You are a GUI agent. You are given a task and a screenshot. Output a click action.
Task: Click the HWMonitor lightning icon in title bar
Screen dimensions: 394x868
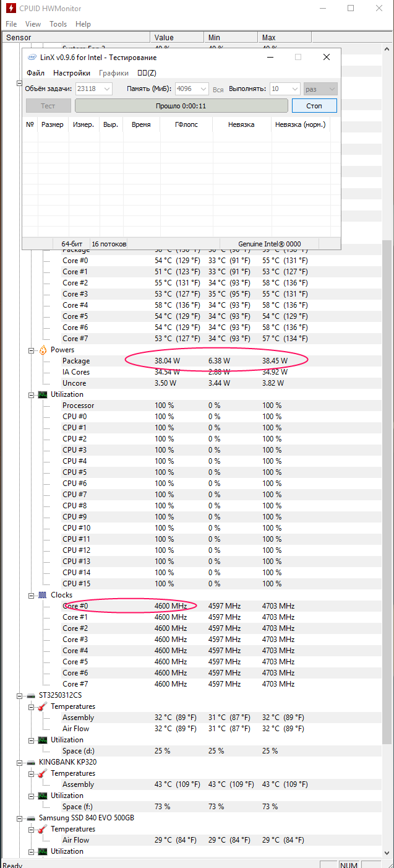11,9
